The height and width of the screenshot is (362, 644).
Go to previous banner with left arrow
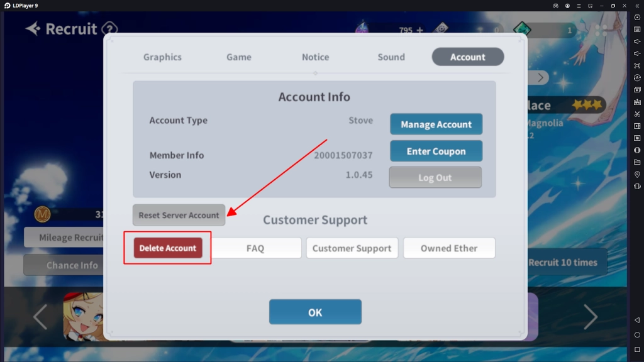pyautogui.click(x=40, y=317)
